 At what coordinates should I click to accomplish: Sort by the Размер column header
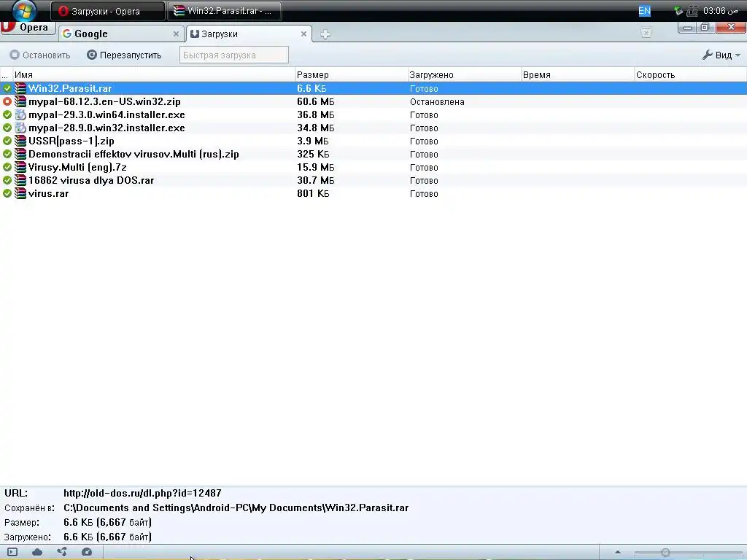(x=351, y=75)
